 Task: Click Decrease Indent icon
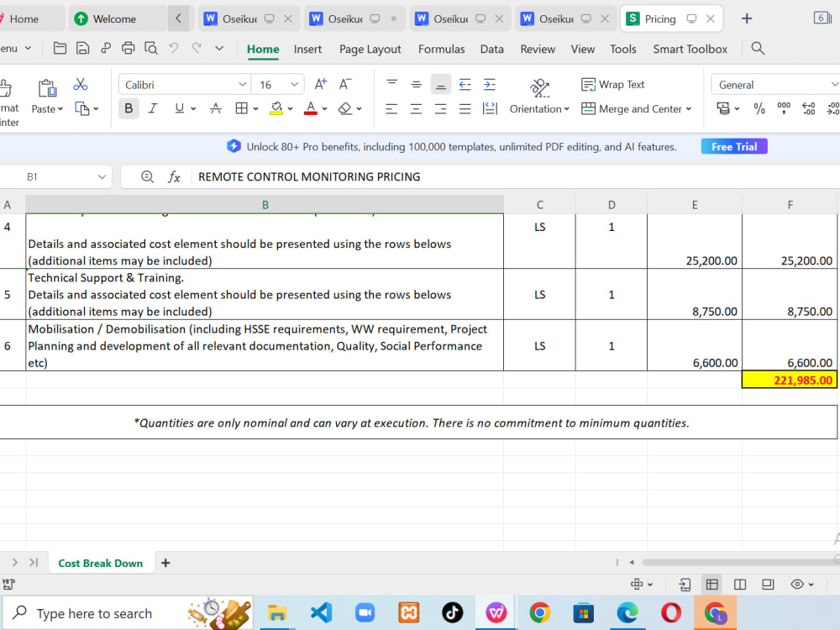pos(465,84)
